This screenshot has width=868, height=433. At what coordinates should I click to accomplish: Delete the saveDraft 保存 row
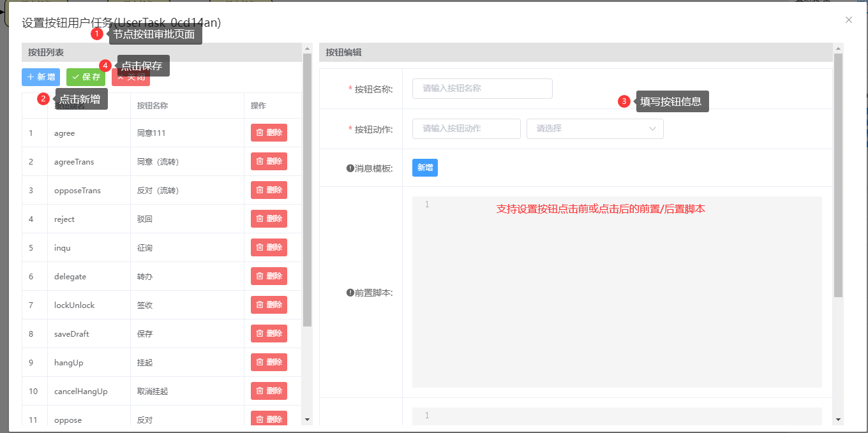pyautogui.click(x=269, y=334)
